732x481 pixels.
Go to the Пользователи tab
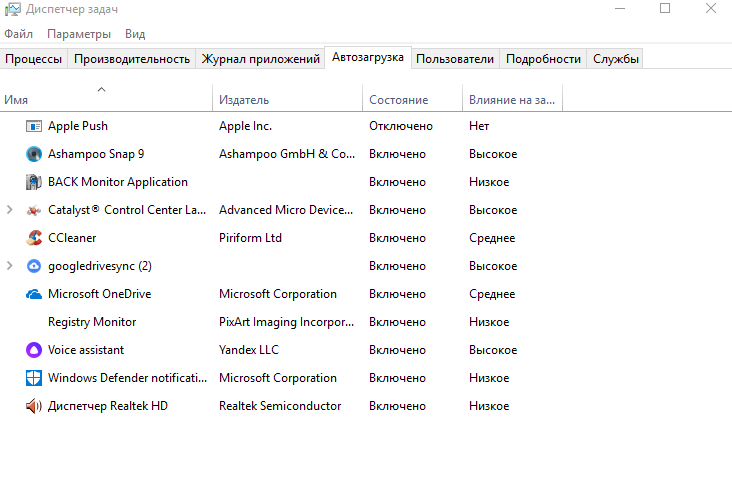[x=455, y=59]
